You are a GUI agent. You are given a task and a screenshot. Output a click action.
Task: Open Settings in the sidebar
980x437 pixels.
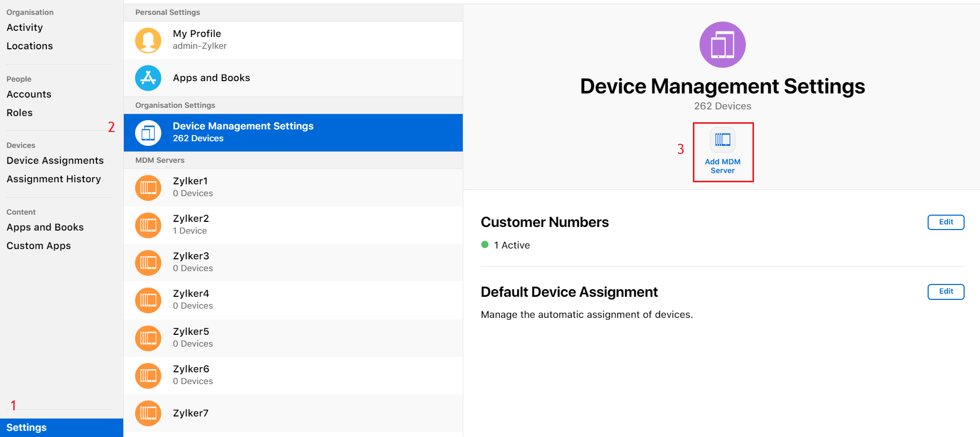pyautogui.click(x=27, y=428)
